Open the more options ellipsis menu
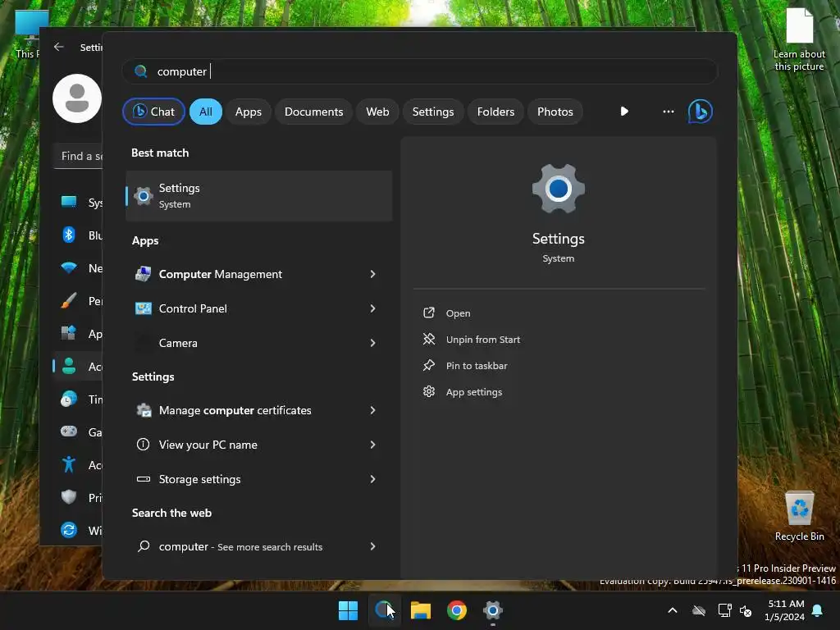This screenshot has height=630, width=840. (x=668, y=112)
